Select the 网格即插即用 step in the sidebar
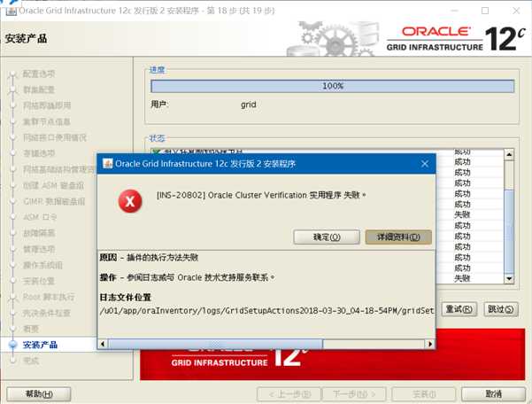Screen dimensions: 532x404 47,105
